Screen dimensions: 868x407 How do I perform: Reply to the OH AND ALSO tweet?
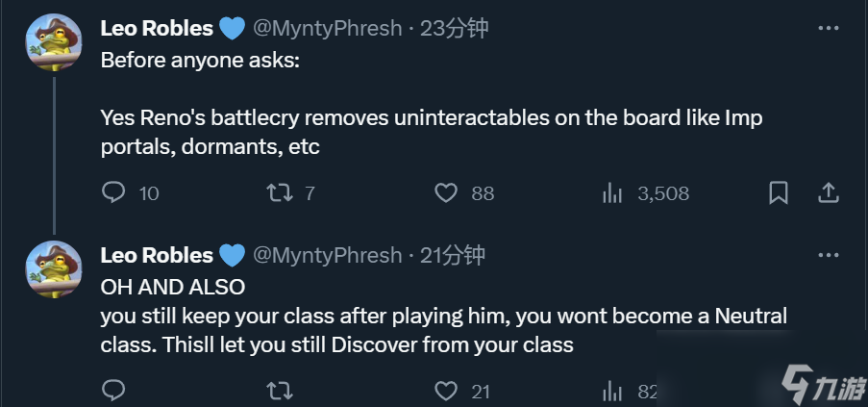pyautogui.click(x=113, y=391)
